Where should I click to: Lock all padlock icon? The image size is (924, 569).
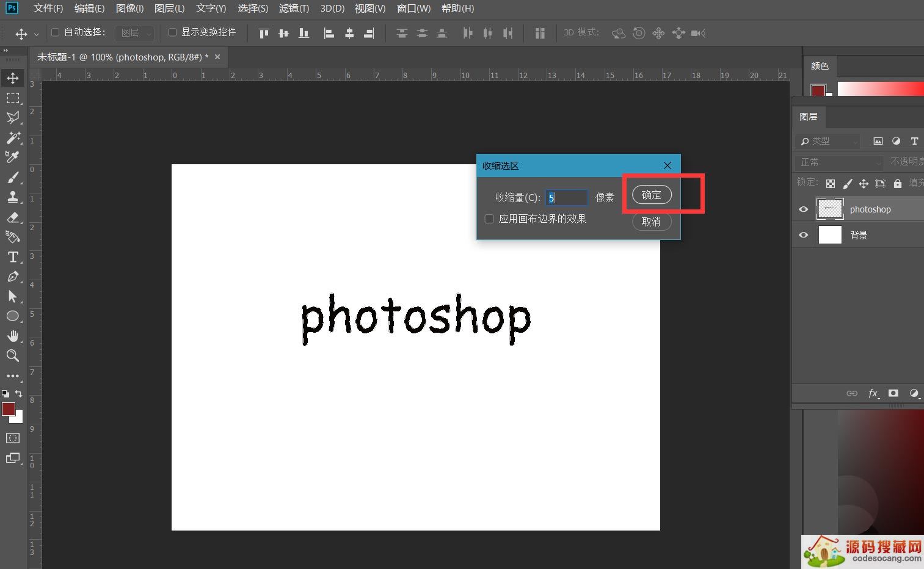point(897,183)
